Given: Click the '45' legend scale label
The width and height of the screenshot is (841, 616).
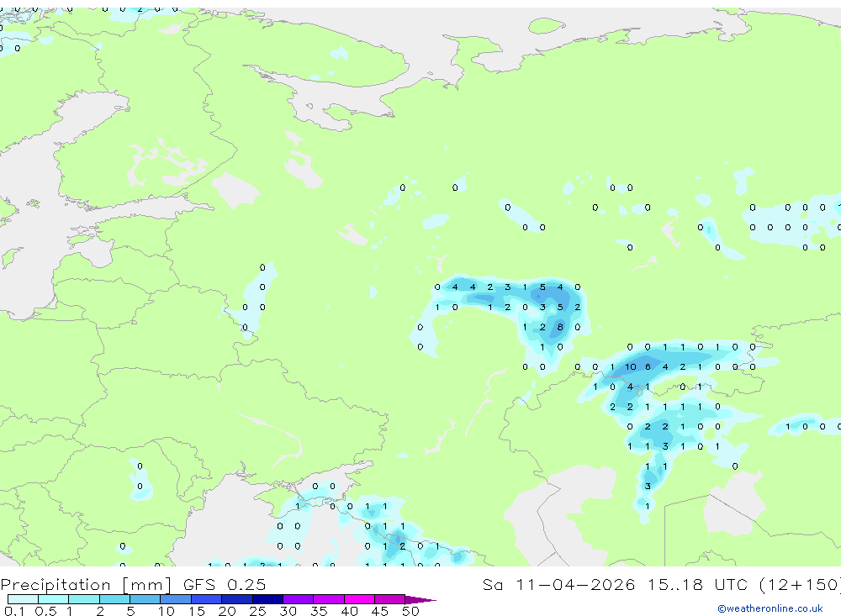Looking at the screenshot, I should (380, 611).
